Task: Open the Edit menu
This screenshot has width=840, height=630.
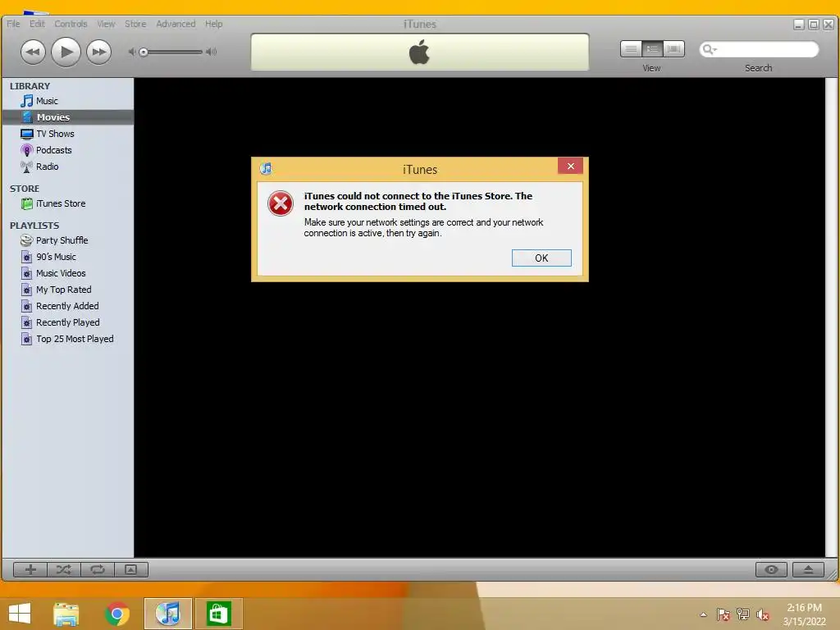Action: [x=37, y=24]
